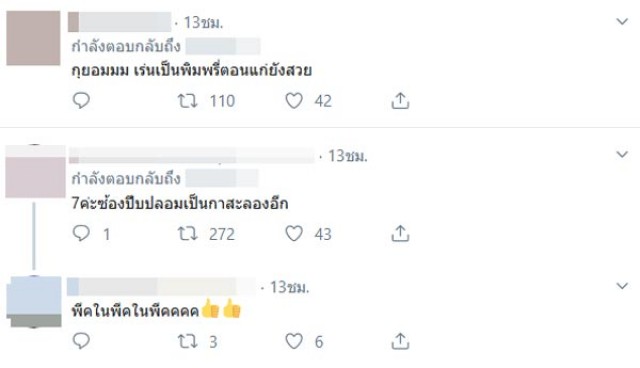Open first tweet's author profile picture
Screen dimensions: 640x368
pyautogui.click(x=33, y=38)
